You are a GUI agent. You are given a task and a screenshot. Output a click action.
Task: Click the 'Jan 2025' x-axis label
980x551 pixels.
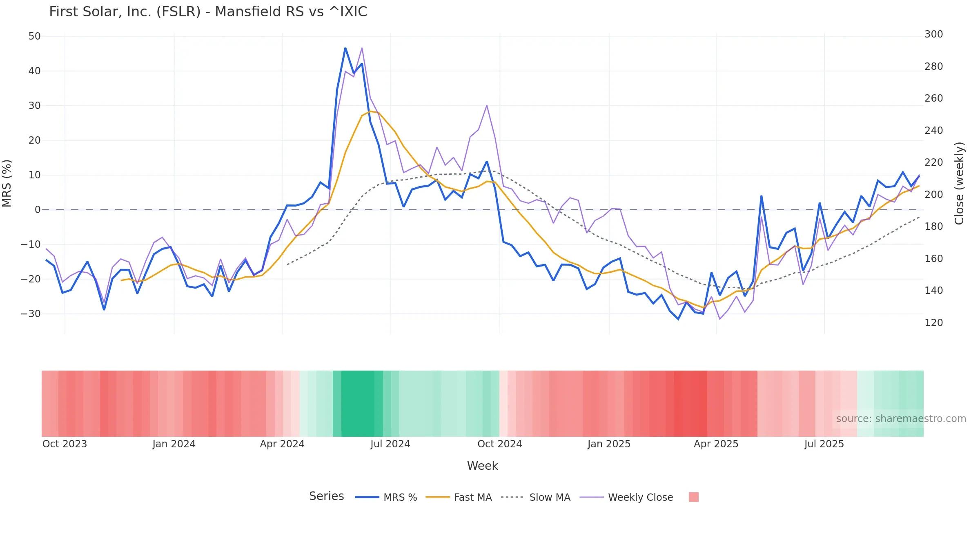[609, 444]
